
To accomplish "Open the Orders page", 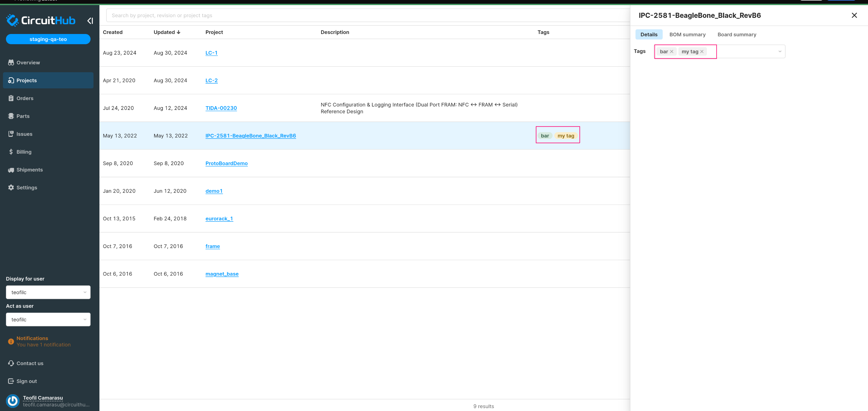I will (x=25, y=98).
